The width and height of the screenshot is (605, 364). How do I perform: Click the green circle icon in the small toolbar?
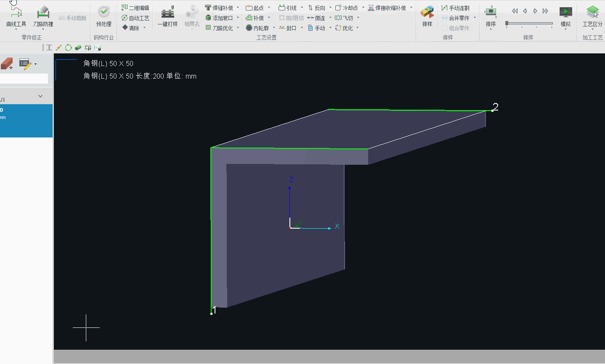click(x=69, y=48)
